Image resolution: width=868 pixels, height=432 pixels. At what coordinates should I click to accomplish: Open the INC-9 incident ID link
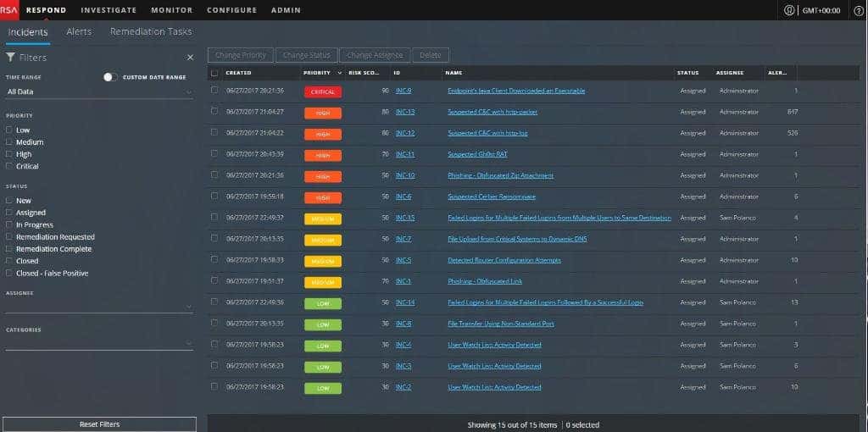click(x=403, y=91)
